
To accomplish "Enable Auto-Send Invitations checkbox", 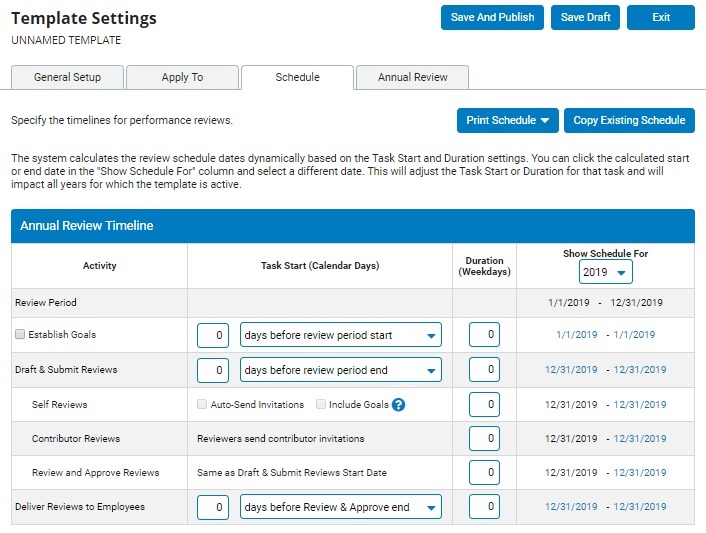I will (202, 404).
